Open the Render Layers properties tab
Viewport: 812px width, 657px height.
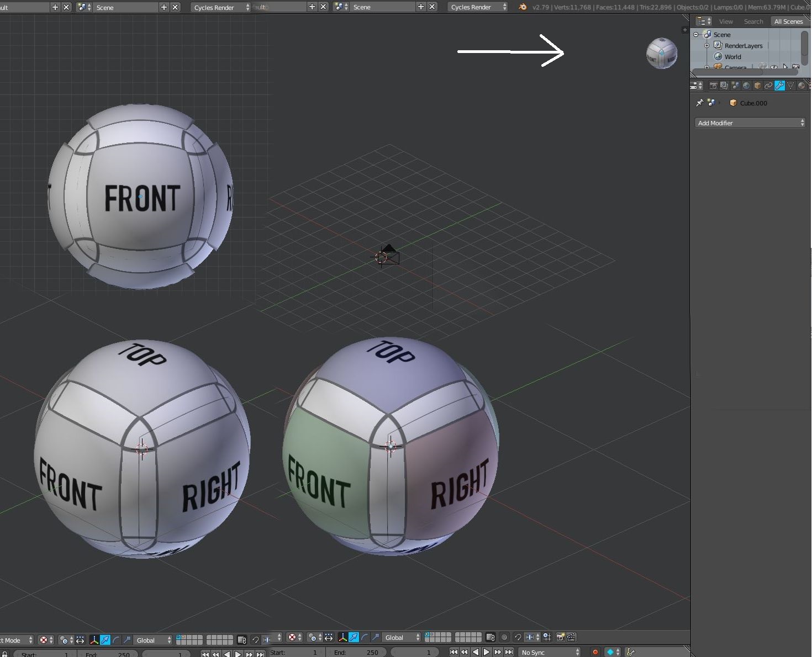(x=724, y=86)
